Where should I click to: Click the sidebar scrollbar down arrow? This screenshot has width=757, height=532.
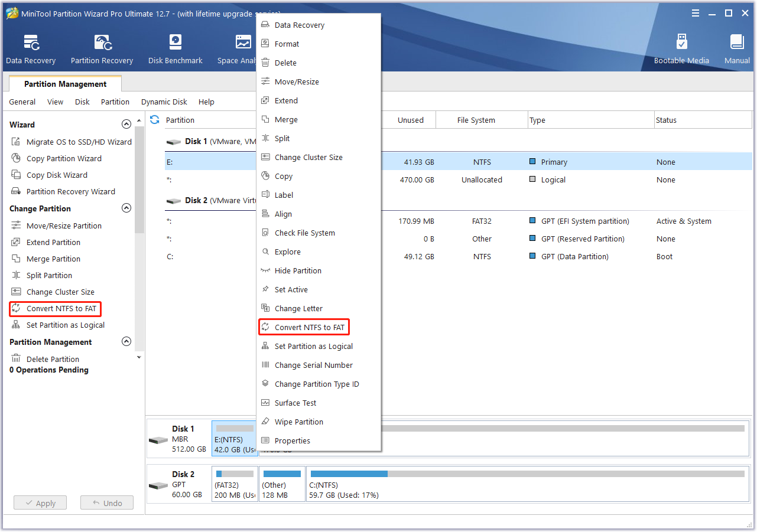click(x=139, y=357)
